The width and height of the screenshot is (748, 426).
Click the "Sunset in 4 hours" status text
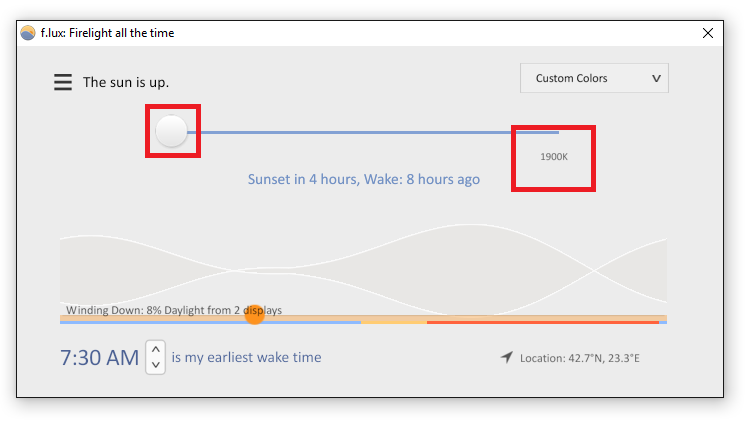(x=303, y=179)
